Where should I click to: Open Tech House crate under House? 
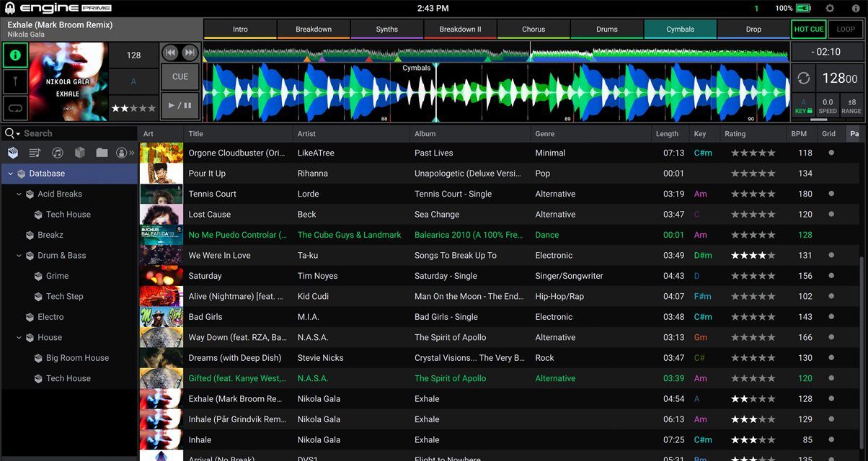tap(68, 378)
